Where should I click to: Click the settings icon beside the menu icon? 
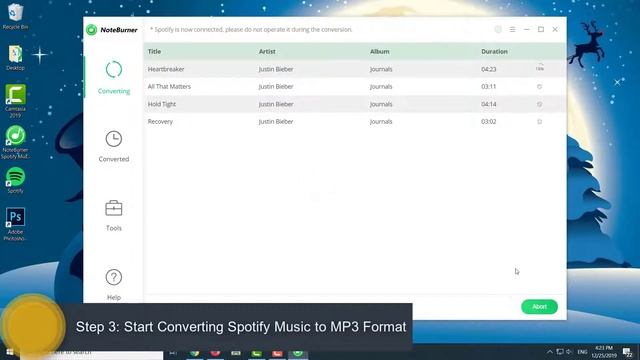click(x=498, y=29)
